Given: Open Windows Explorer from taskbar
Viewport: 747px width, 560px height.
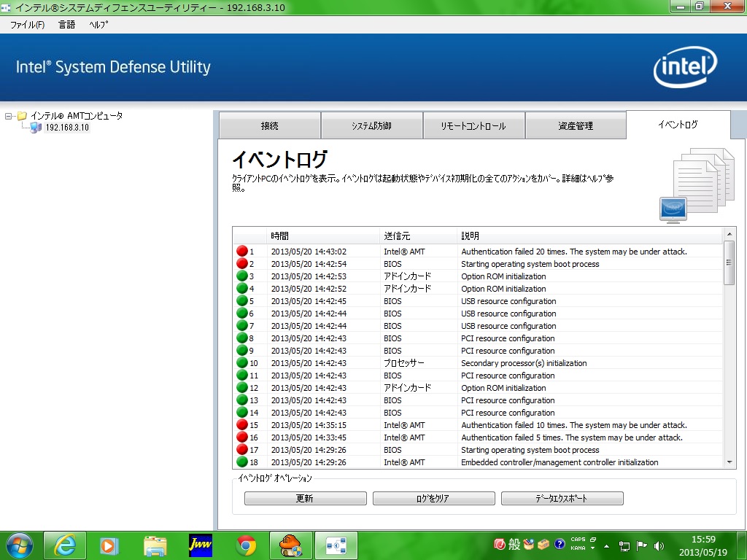Looking at the screenshot, I should tap(155, 545).
